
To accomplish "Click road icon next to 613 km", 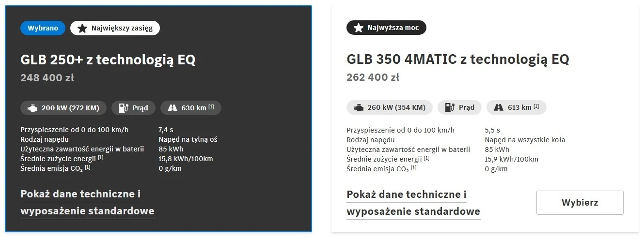I will click(x=498, y=108).
